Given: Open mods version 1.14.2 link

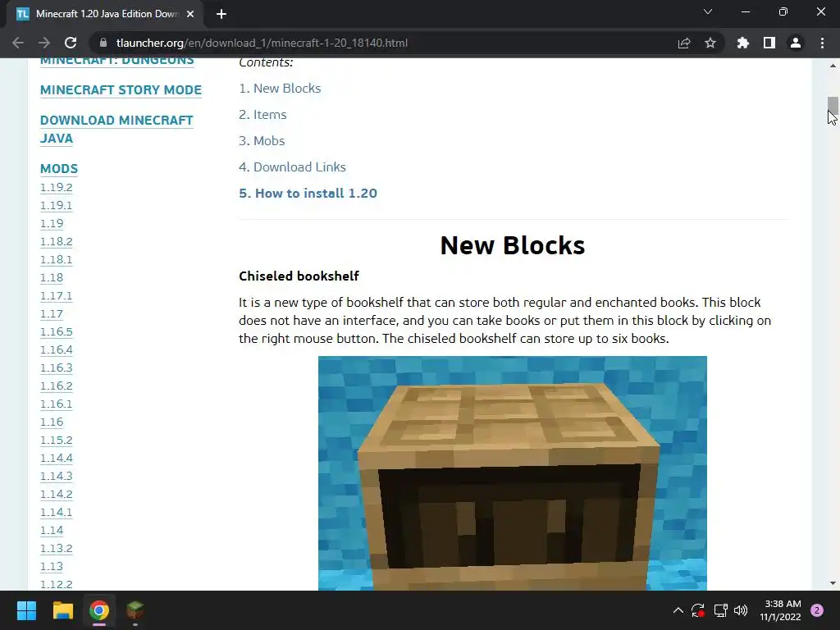Looking at the screenshot, I should click(57, 495).
